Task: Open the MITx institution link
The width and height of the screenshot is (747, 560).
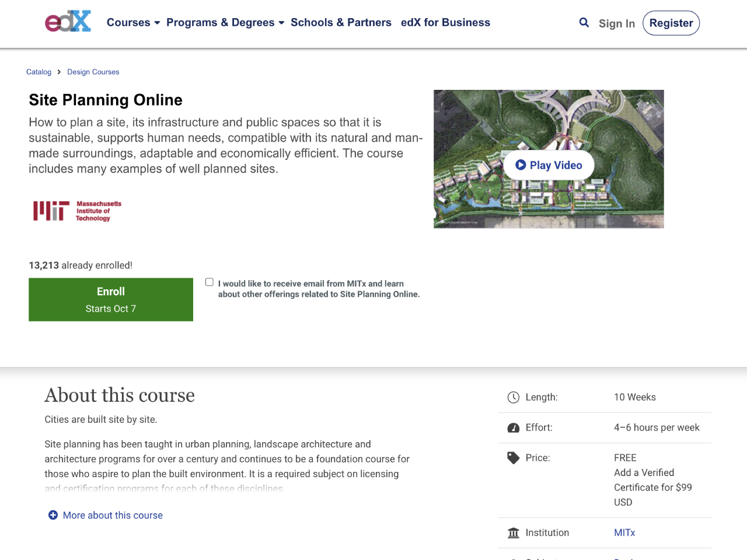Action: (624, 533)
